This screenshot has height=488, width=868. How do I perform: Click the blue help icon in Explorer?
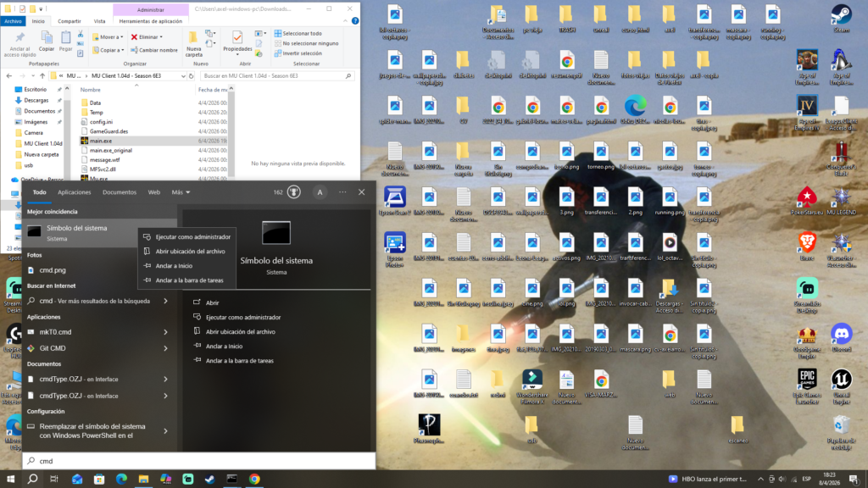pyautogui.click(x=355, y=20)
